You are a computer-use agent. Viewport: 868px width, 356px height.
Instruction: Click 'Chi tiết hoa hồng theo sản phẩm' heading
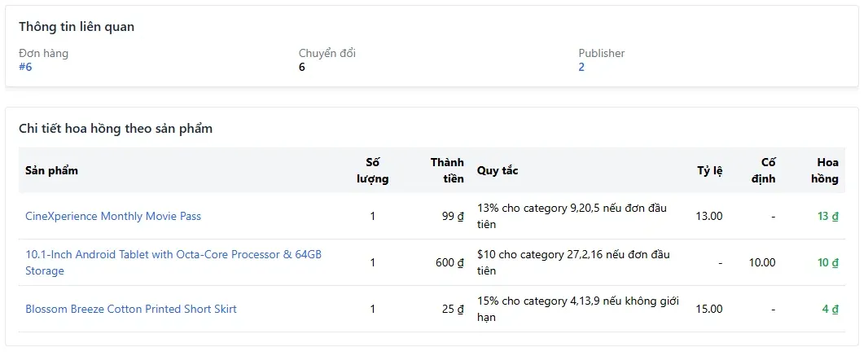[116, 129]
